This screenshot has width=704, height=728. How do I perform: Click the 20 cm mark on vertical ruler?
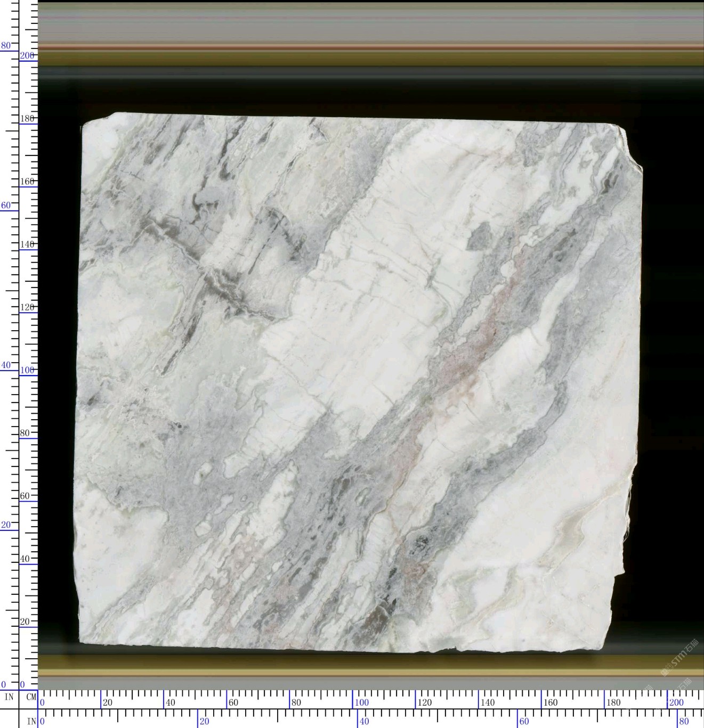pos(25,621)
